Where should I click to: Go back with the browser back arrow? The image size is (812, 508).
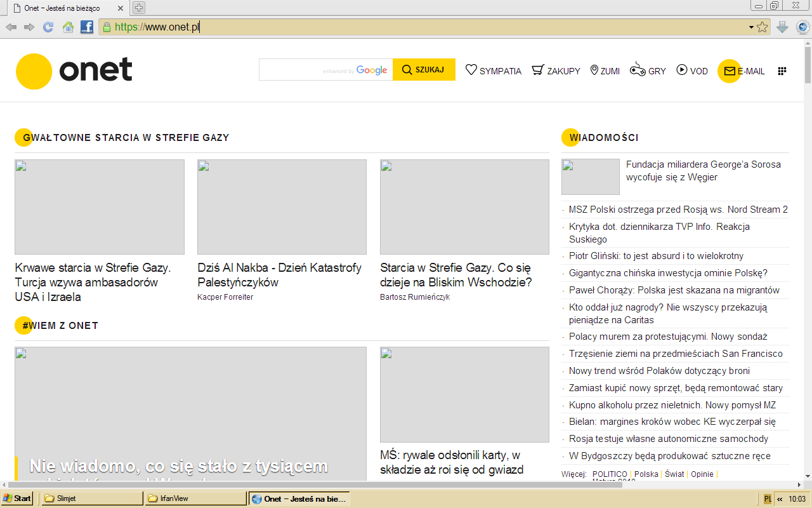click(x=11, y=27)
